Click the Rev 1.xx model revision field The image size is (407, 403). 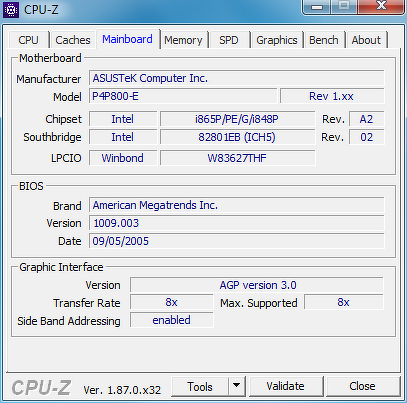click(332, 96)
